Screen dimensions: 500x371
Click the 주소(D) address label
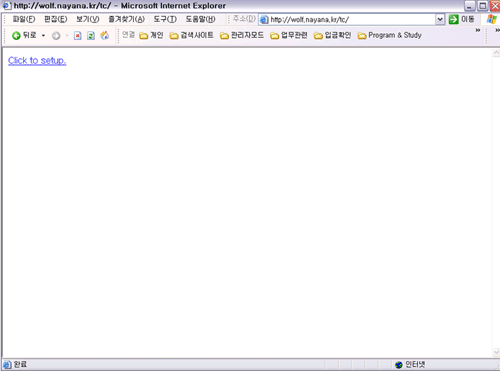click(x=244, y=19)
